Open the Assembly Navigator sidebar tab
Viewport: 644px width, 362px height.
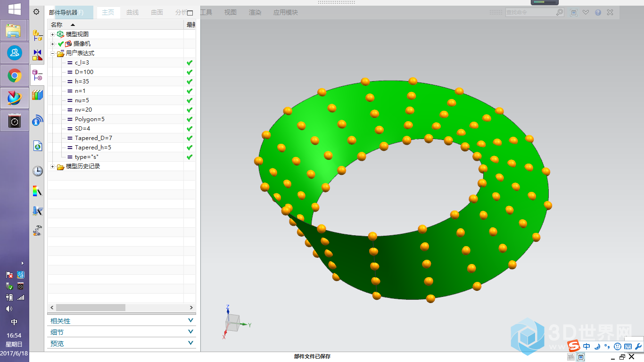click(38, 35)
